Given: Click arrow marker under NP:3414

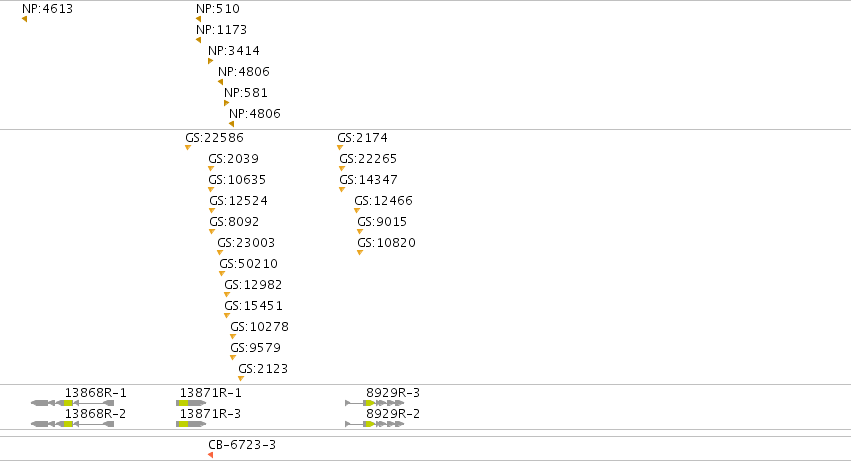Looking at the screenshot, I should [211, 61].
